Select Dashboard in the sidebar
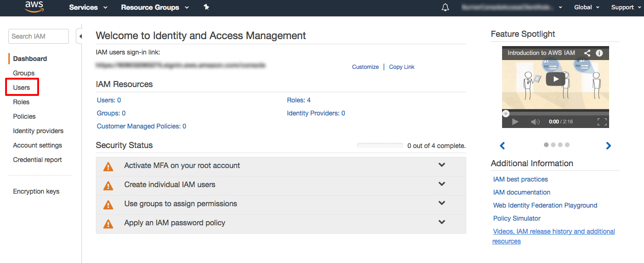Viewport: 644px width, 263px height. [x=30, y=59]
